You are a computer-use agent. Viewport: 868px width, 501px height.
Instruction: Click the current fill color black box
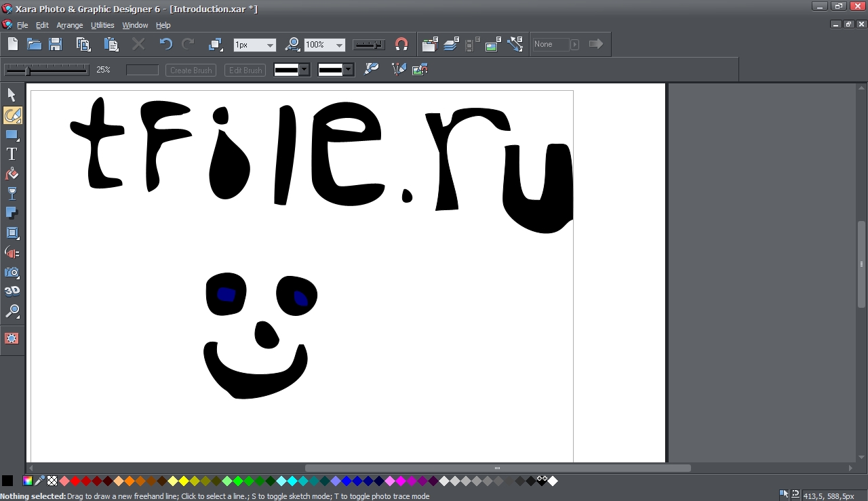tap(7, 481)
